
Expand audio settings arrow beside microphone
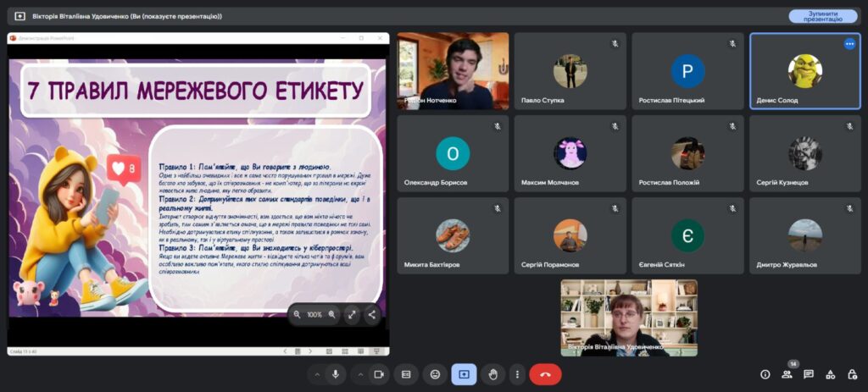317,373
